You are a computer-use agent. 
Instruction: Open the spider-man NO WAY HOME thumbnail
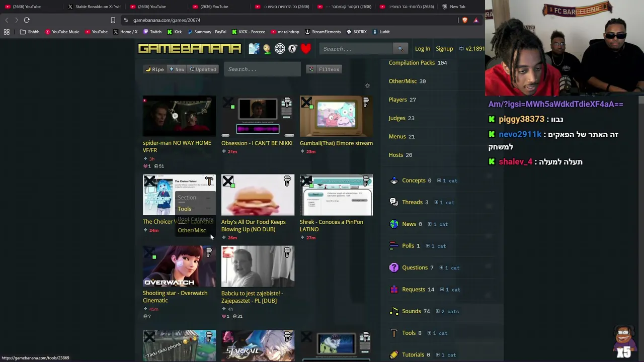[x=179, y=116]
